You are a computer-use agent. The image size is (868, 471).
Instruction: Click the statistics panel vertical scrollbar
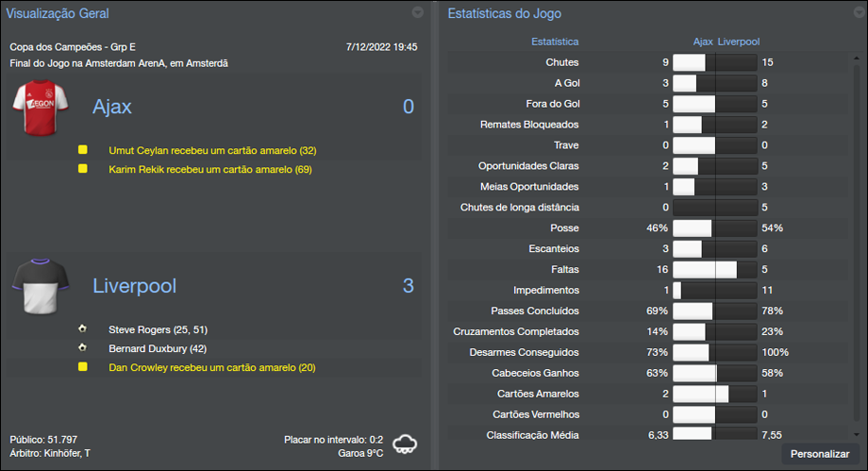click(x=857, y=236)
